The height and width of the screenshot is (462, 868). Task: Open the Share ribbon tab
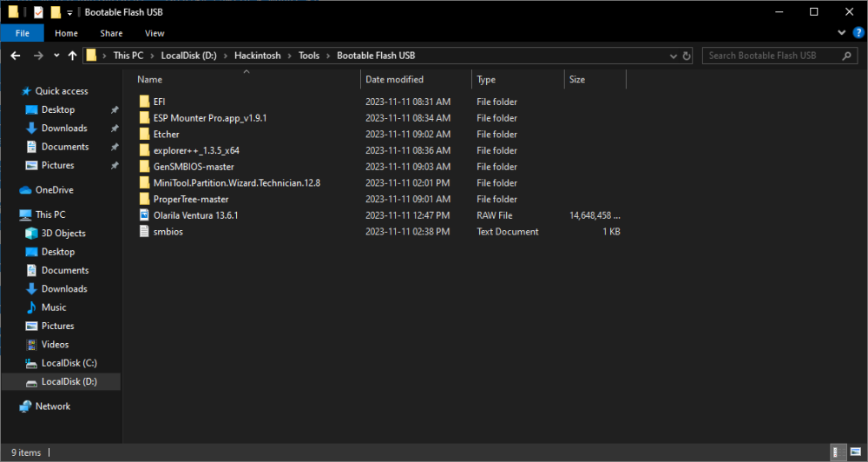(111, 33)
